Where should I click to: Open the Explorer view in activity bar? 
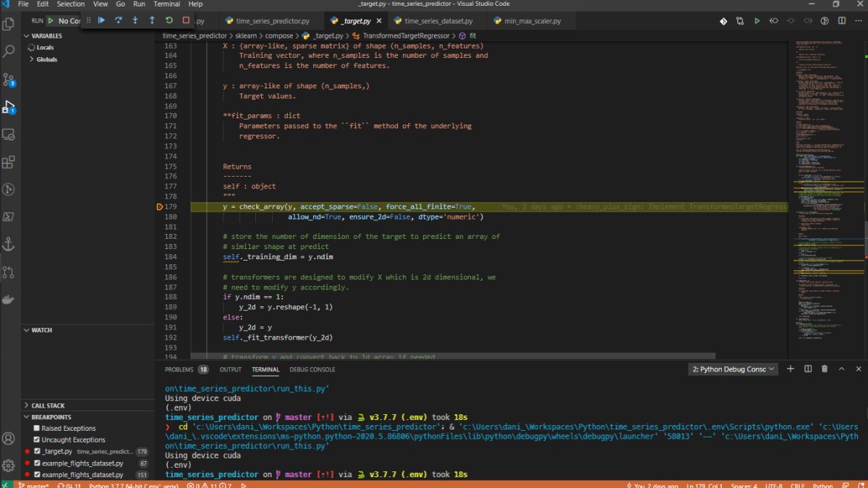[x=9, y=24]
